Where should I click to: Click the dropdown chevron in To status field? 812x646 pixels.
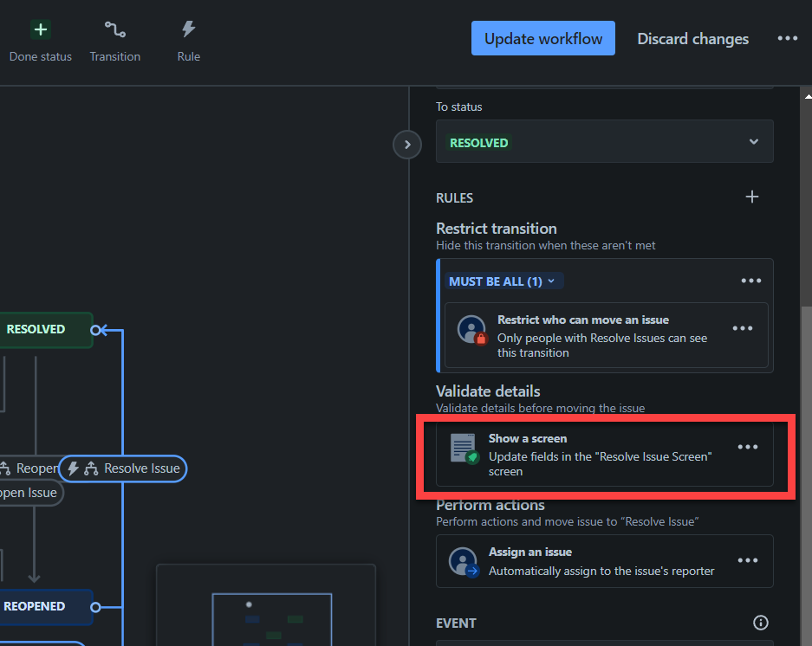pyautogui.click(x=753, y=141)
